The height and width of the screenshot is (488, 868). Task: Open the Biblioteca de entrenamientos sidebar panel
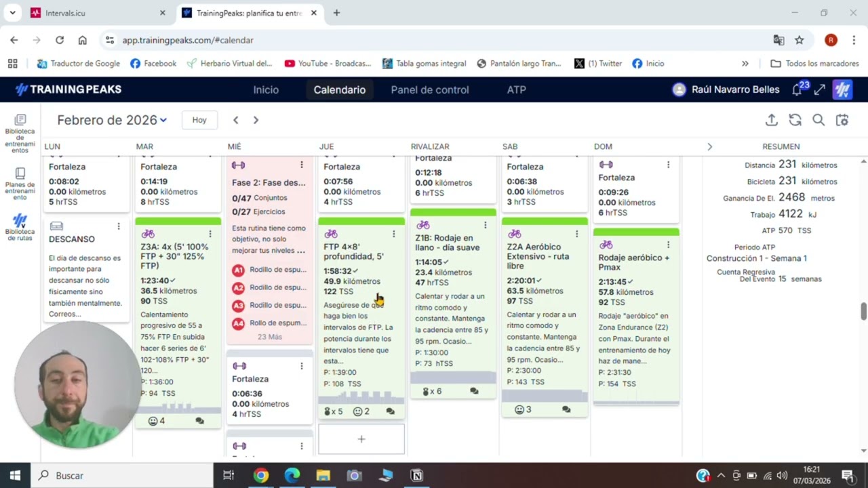click(x=20, y=134)
